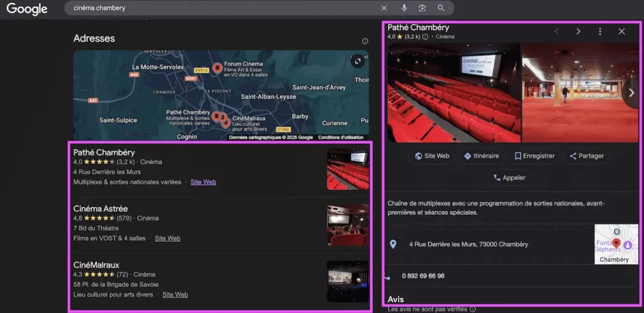Screen dimensions: 644x313
Task: Click the Site Web button in panel
Action: pyautogui.click(x=432, y=156)
